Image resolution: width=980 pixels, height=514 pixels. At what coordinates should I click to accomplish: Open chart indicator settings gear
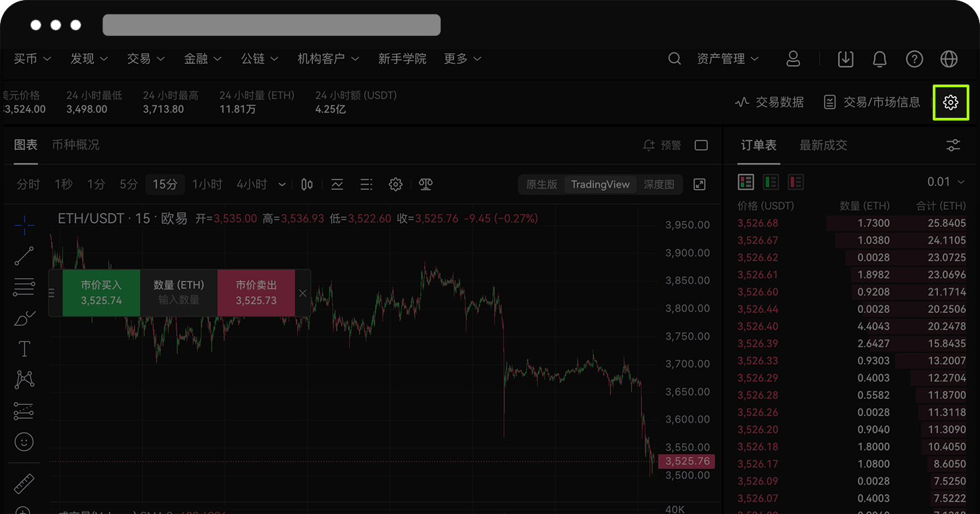395,184
